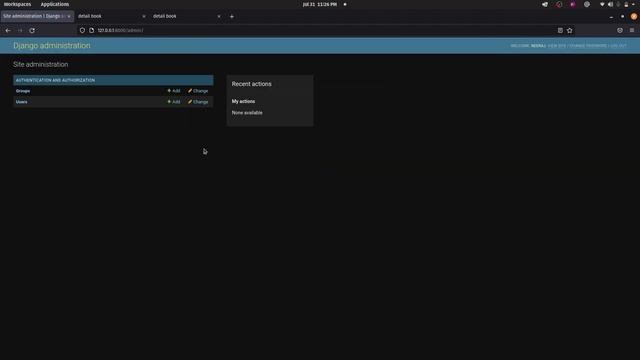Open reader view icon in address bar
The height and width of the screenshot is (360, 640).
click(x=560, y=31)
